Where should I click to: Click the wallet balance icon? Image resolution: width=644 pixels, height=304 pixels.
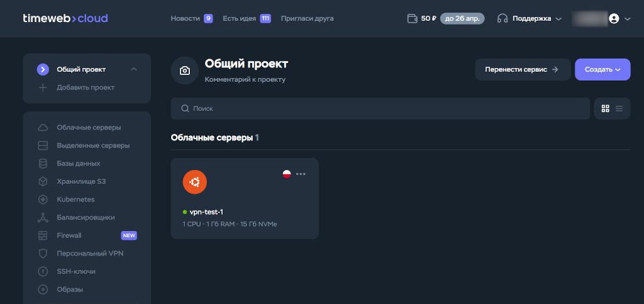click(413, 18)
